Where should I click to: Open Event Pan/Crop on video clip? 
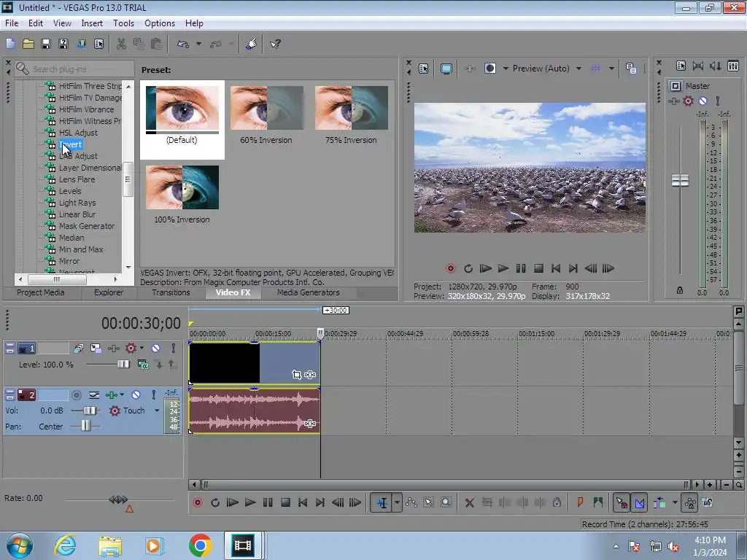pyautogui.click(x=296, y=375)
